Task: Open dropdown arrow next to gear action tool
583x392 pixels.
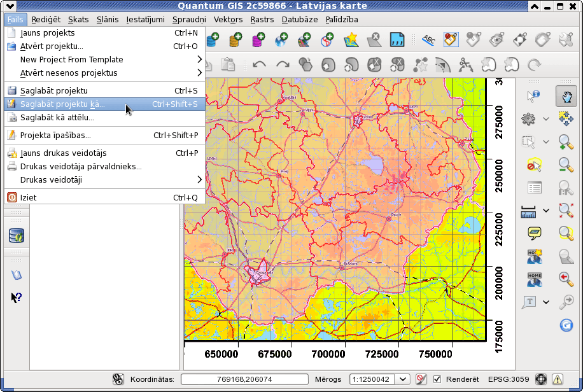Action: [x=546, y=119]
